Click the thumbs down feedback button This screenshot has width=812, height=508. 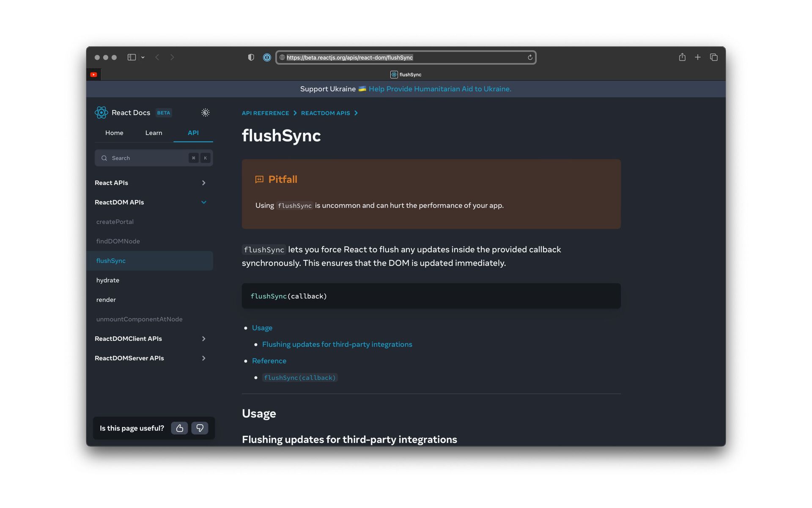[200, 428]
